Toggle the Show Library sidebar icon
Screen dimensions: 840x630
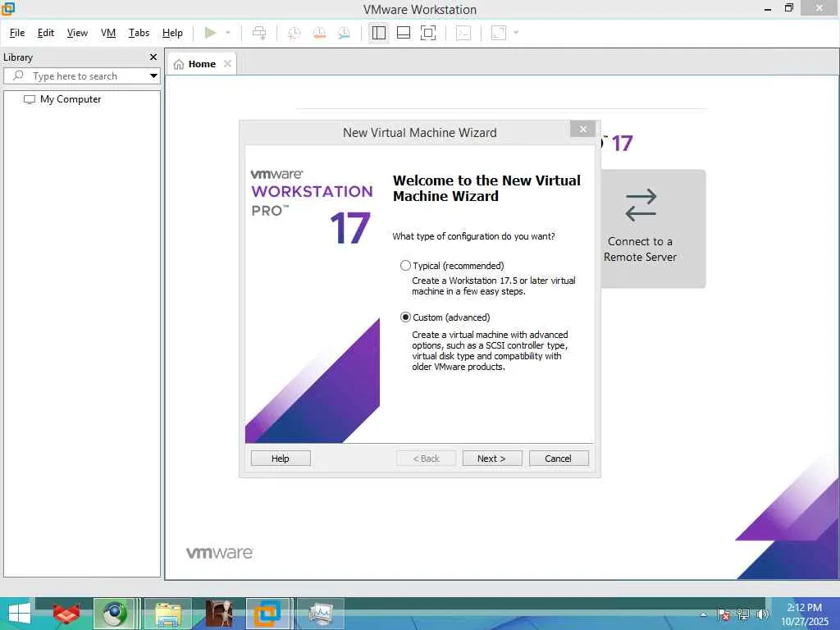[x=379, y=33]
